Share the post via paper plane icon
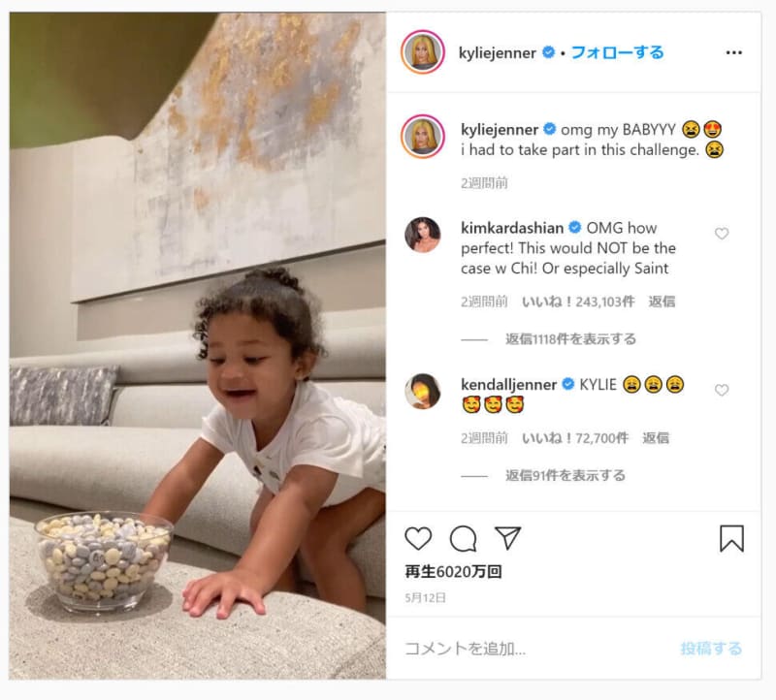This screenshot has width=776, height=700. pos(507,538)
